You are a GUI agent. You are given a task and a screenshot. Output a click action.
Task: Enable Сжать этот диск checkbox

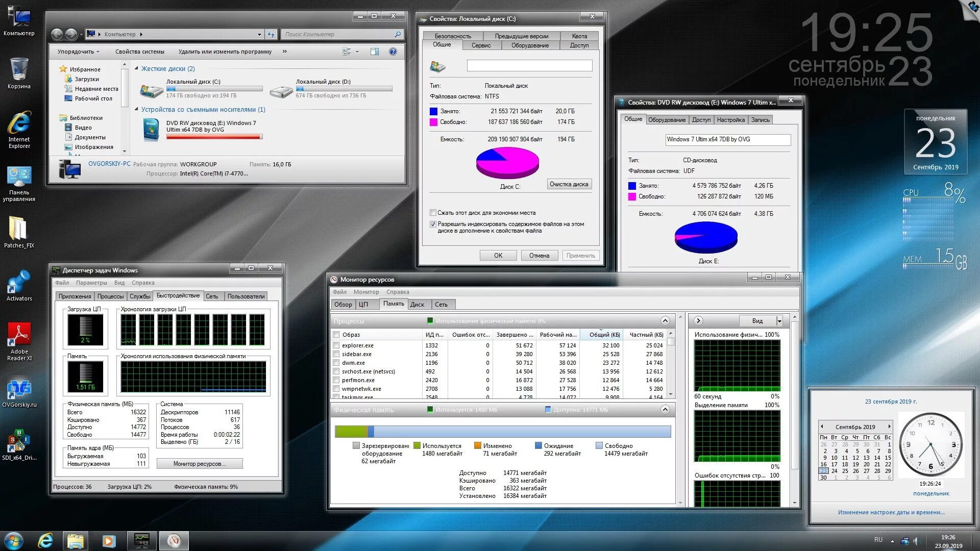tap(433, 213)
